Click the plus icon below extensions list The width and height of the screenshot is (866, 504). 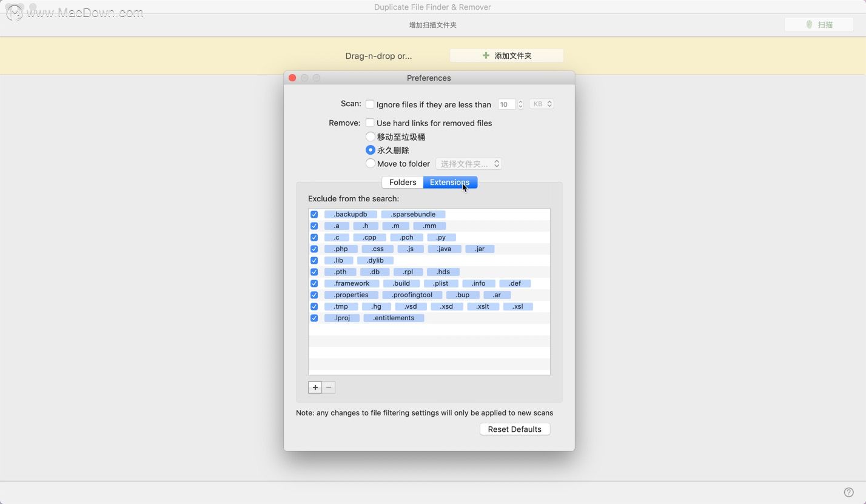click(315, 388)
